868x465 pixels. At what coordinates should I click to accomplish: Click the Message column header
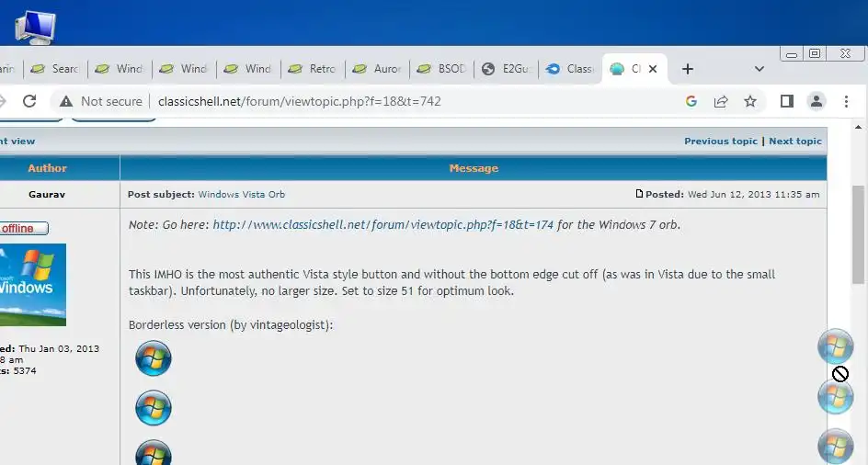click(x=474, y=168)
